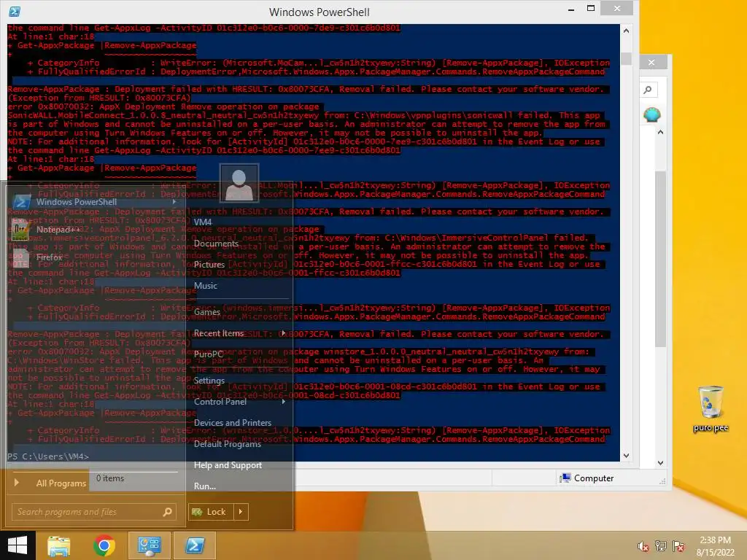This screenshot has height=560, width=747.
Task: Switch to Control Panel taskbar window
Action: [x=149, y=545]
